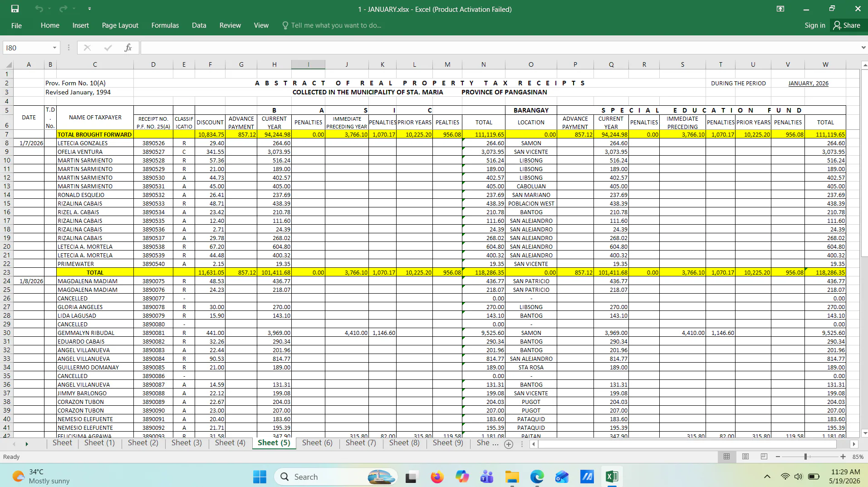868x487 pixels.
Task: Open the Windows Start button
Action: tap(260, 477)
